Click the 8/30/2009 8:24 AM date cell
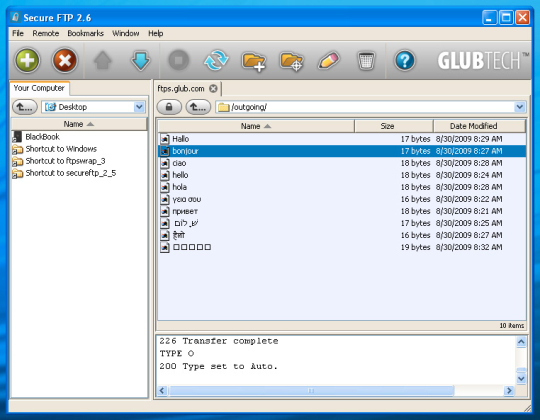This screenshot has height=420, width=540. 469,175
